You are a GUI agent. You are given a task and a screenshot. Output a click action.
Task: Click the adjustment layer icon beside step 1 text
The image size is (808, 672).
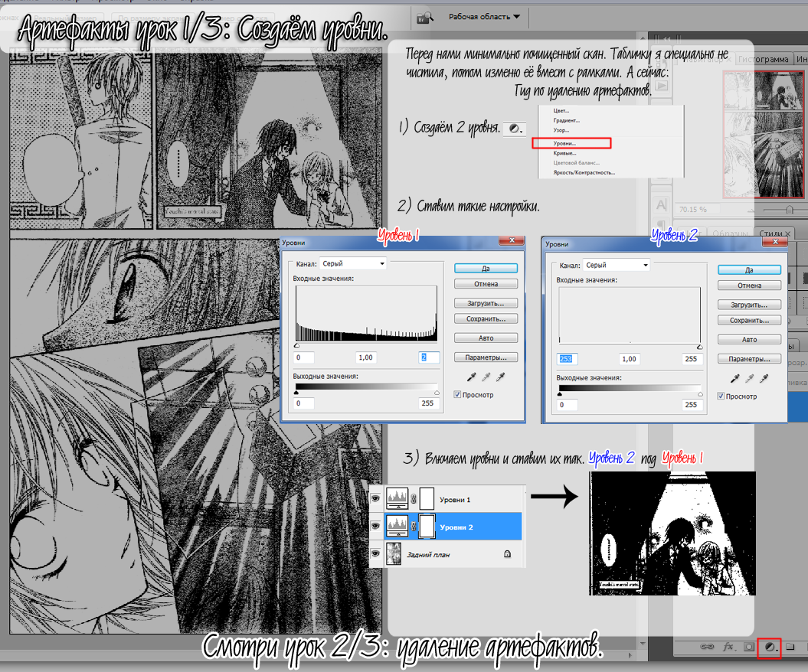point(514,129)
